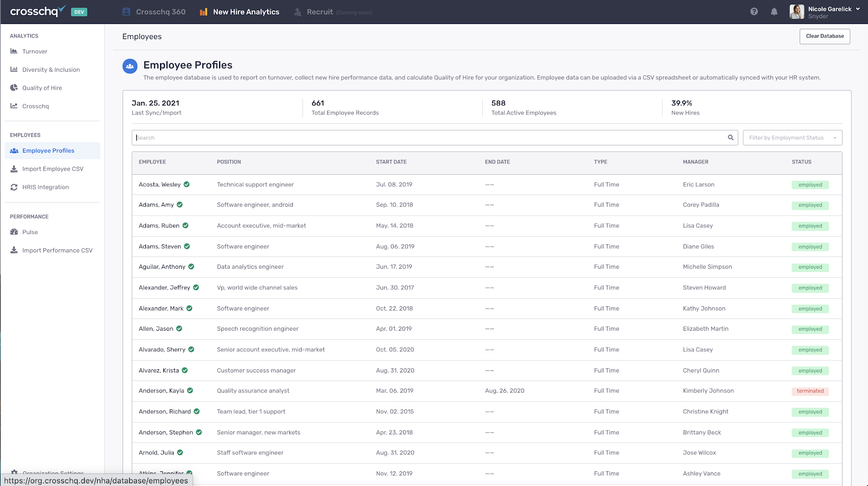Click manager Brittany Beck
Viewport: 868px width, 486px height.
[x=702, y=433]
